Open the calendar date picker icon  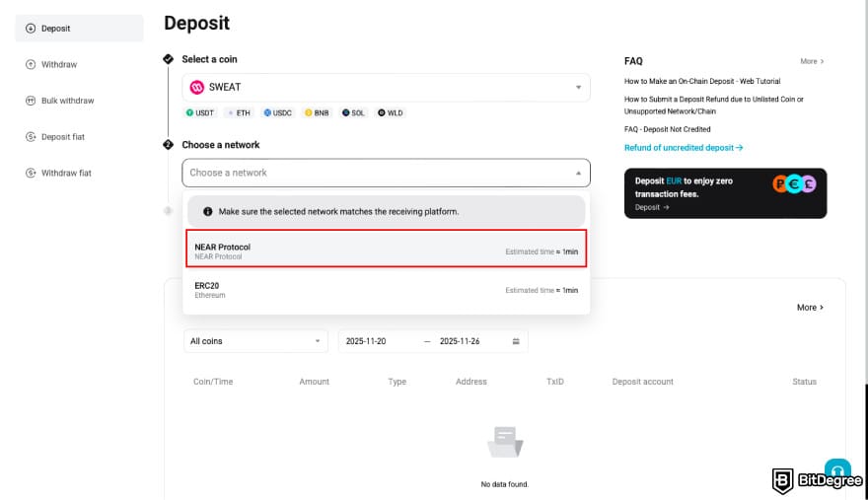(516, 341)
